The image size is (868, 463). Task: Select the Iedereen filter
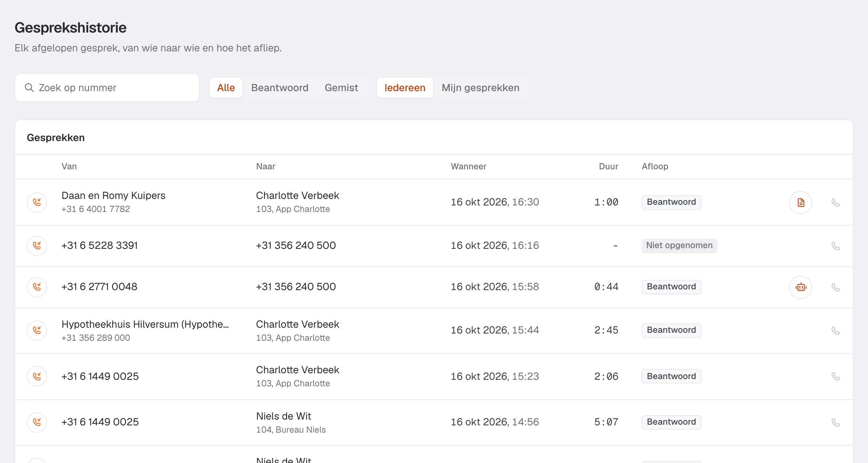[x=405, y=88]
